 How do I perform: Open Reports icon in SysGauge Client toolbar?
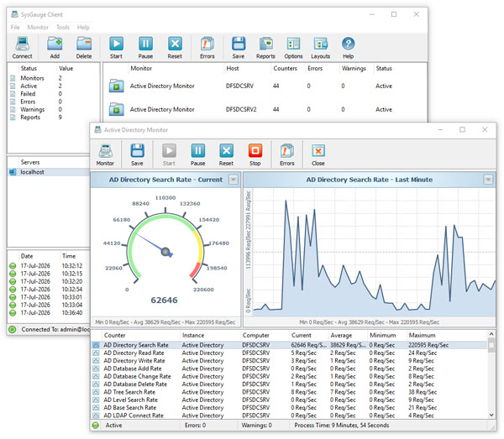click(265, 44)
